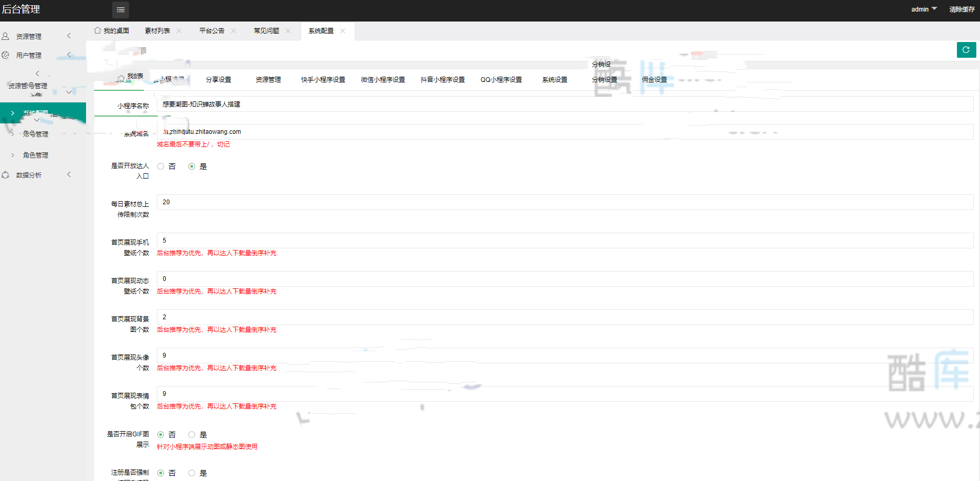Viewport: 980px width, 481px height.
Task: Switch to 常见问题 tab
Action: [267, 31]
